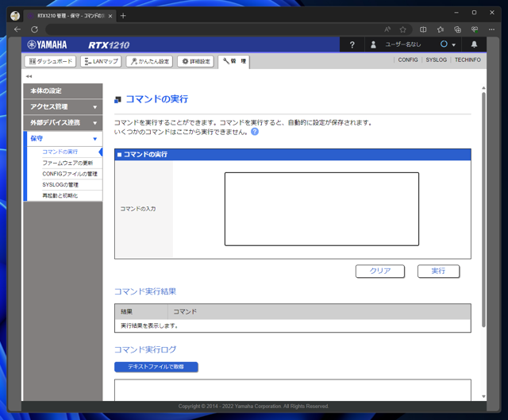Toggle read aloud icon in address bar

387,29
